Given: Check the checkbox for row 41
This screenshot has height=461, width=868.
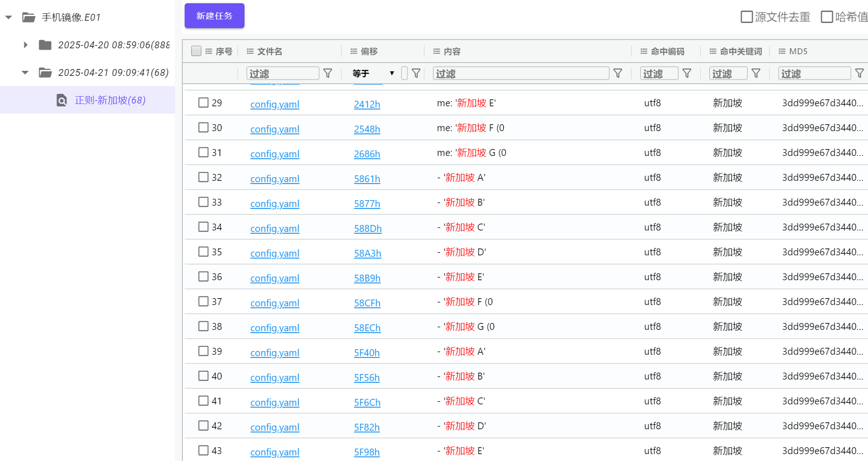Looking at the screenshot, I should 204,401.
